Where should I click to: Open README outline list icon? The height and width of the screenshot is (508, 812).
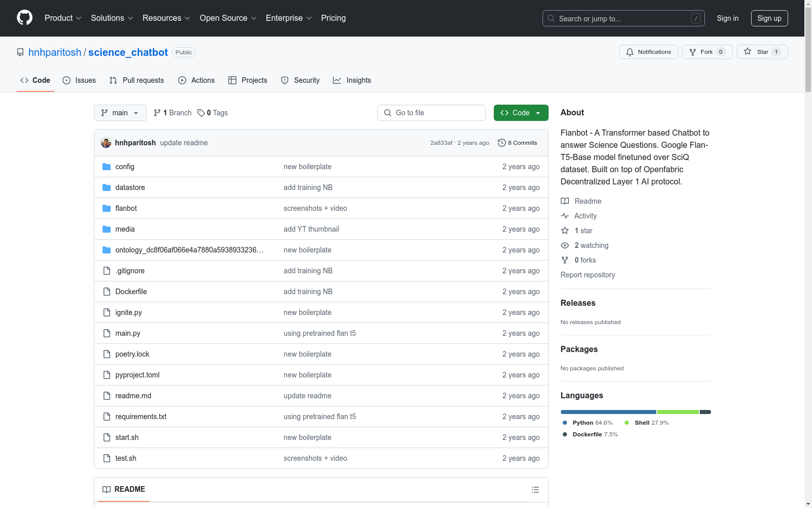click(535, 490)
